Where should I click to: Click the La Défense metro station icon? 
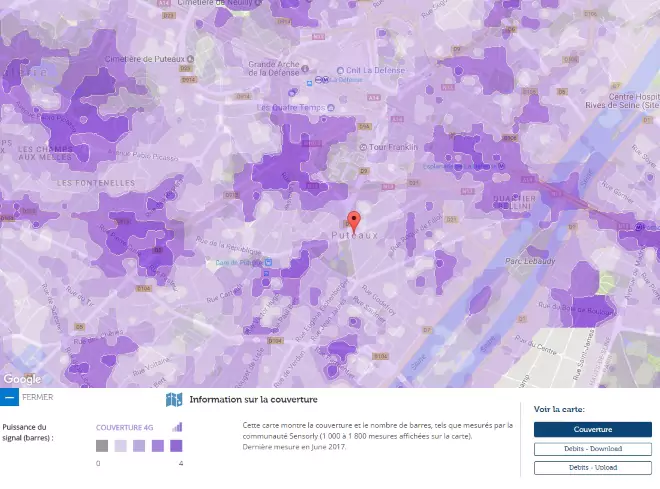pyautogui.click(x=322, y=80)
